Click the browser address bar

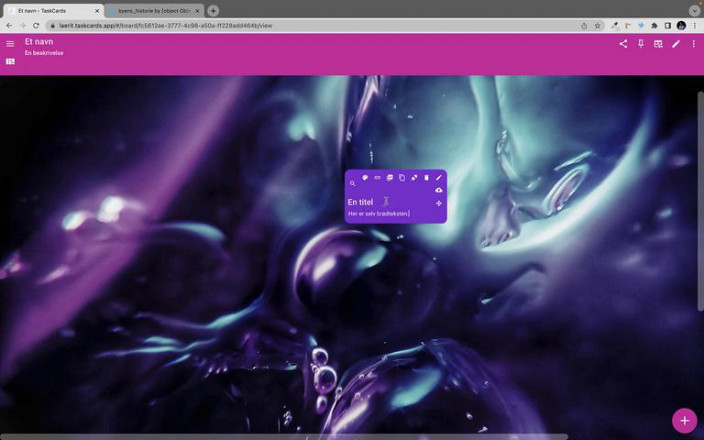pos(300,25)
